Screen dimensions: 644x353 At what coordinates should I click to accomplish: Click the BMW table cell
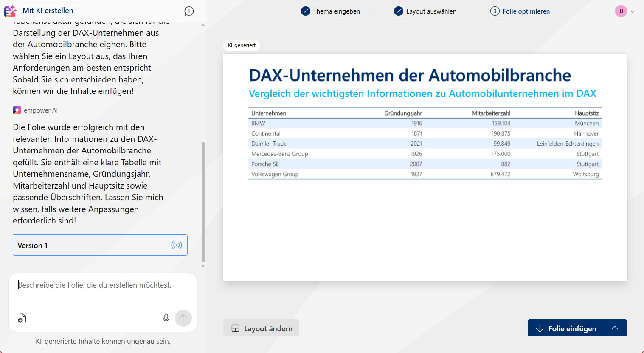[x=258, y=123]
